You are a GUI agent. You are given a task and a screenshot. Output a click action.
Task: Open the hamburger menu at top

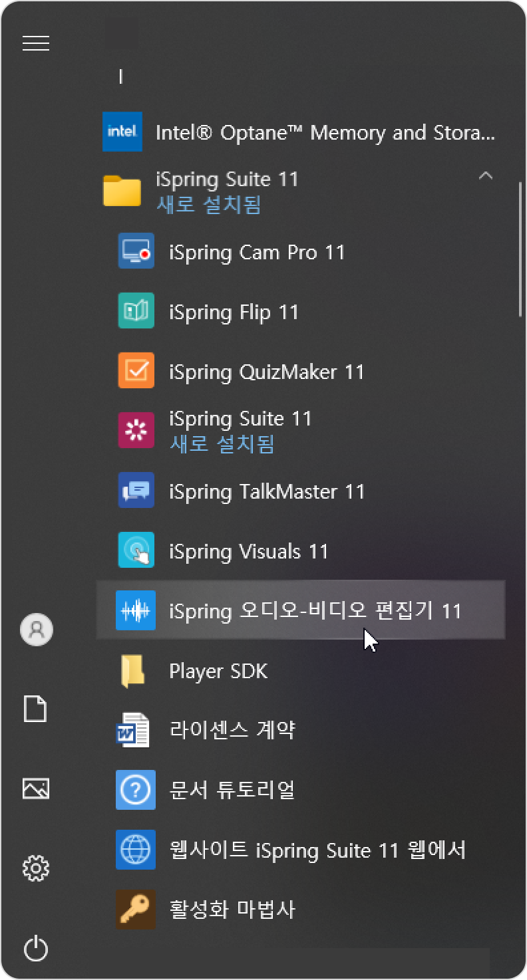pos(36,43)
